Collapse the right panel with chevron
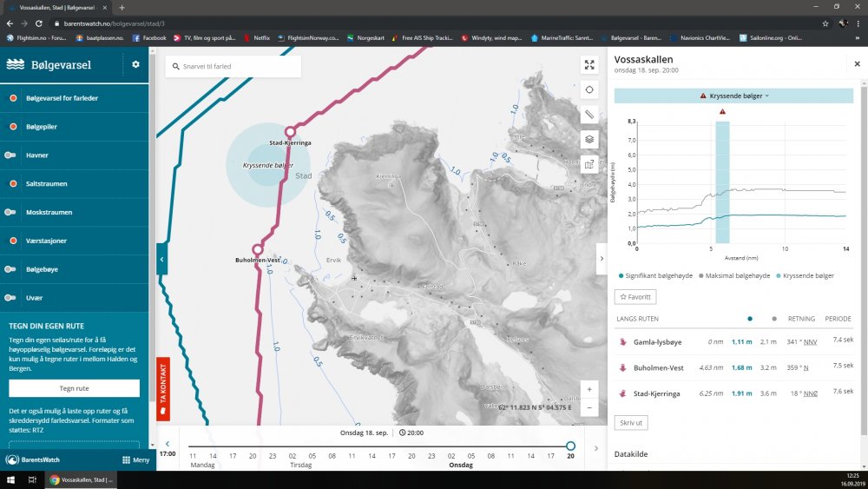The image size is (868, 489). 602,259
